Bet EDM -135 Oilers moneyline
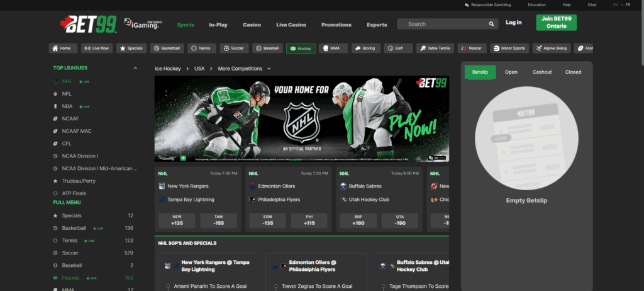 268,220
